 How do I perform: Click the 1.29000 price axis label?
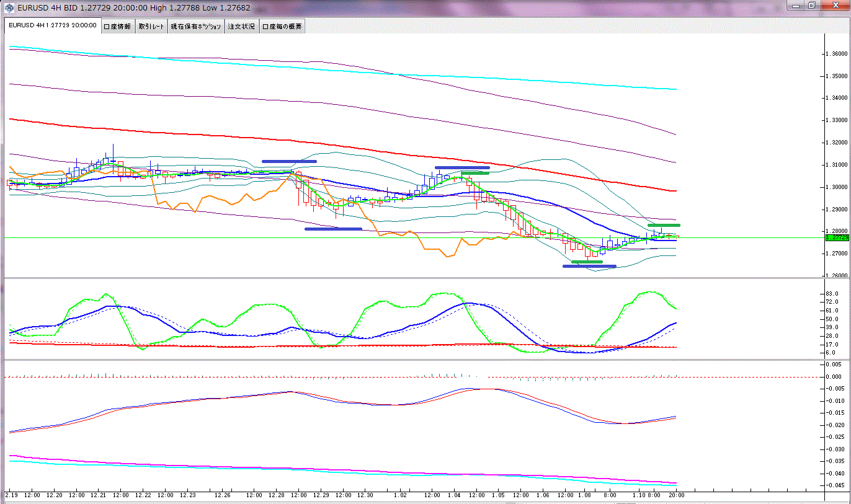[x=837, y=210]
